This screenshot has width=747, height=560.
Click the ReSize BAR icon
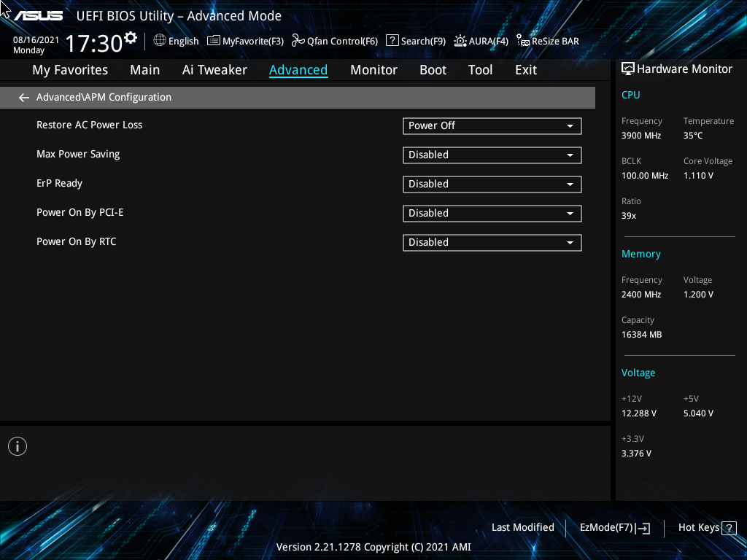(x=523, y=41)
